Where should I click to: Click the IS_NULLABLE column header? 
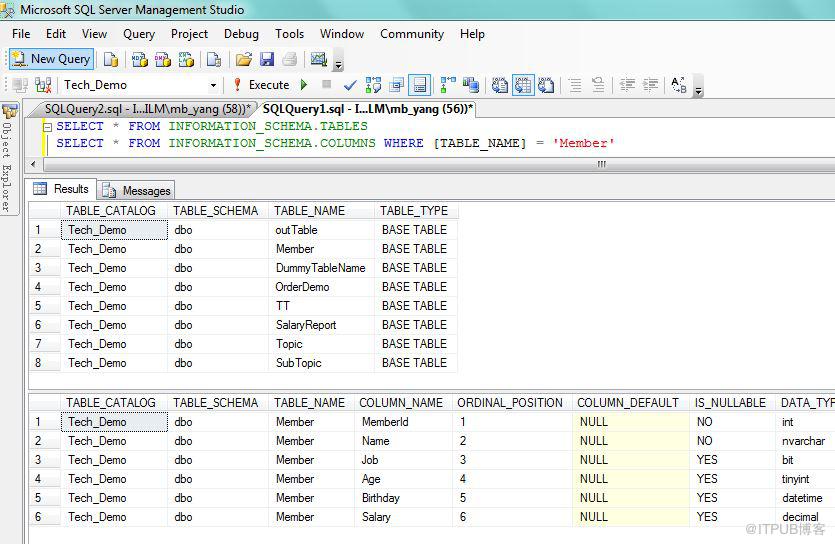tap(730, 403)
